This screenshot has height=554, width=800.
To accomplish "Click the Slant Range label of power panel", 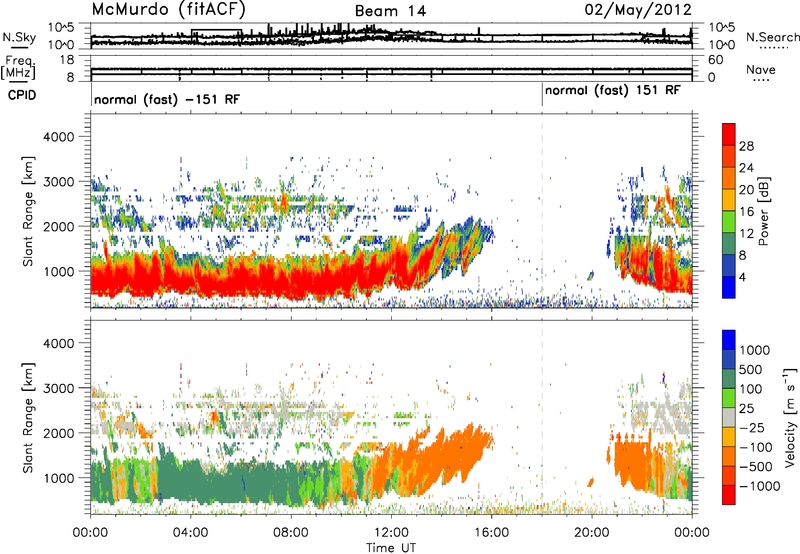I will point(28,211).
